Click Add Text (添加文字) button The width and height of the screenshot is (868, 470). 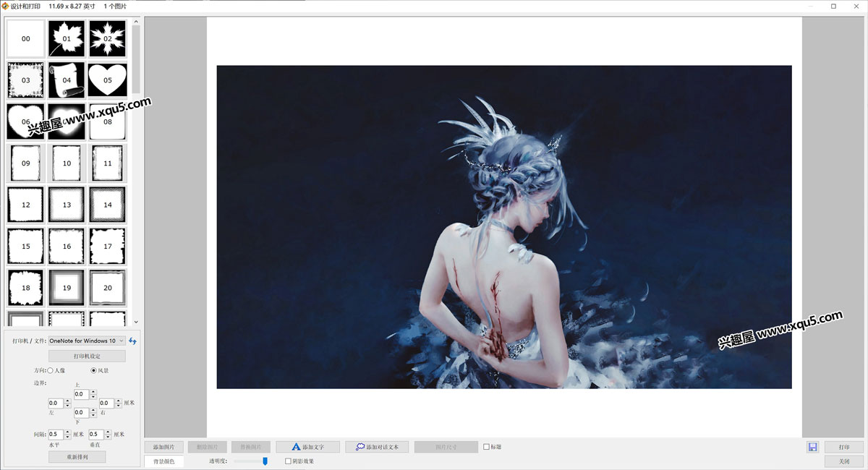coord(308,447)
